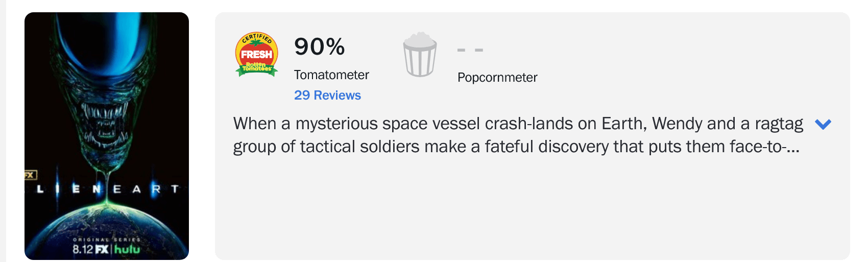868x262 pixels.
Task: Click the 'Original Series' text on the poster
Action: [106, 239]
